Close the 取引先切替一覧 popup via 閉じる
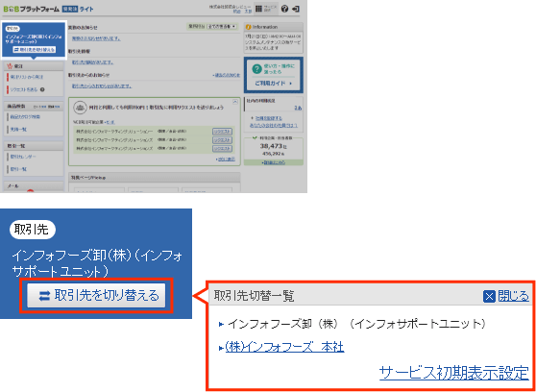The image size is (536, 392). tap(506, 297)
